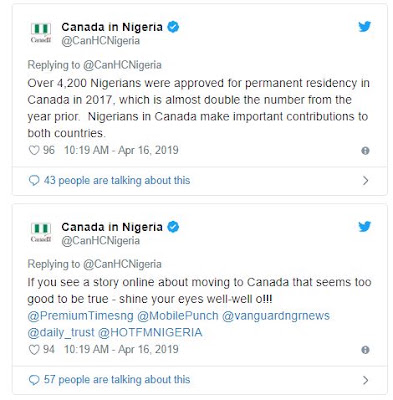Open the @PremiumTimesng mention
Screen dimensions: 393x400
(80, 316)
